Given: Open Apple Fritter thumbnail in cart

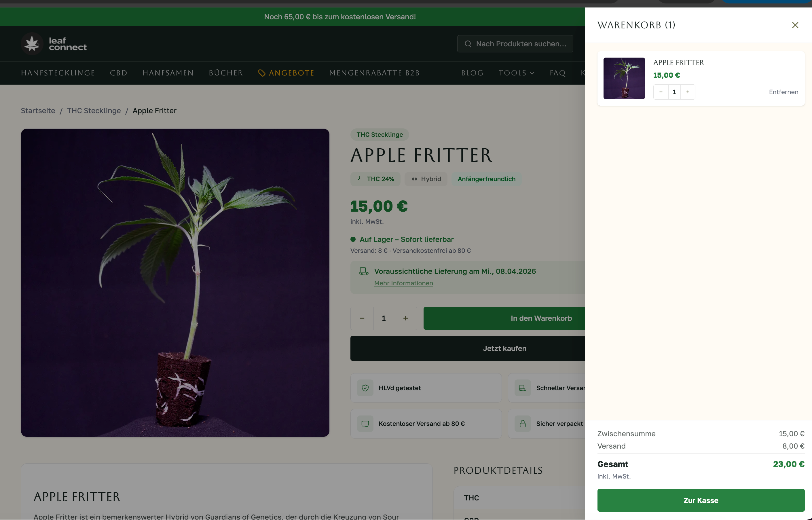Looking at the screenshot, I should (624, 78).
